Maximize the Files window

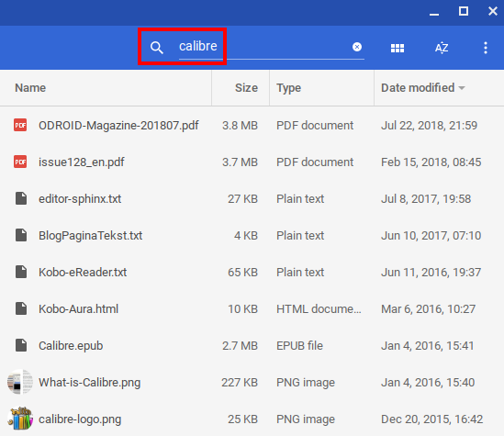click(464, 11)
